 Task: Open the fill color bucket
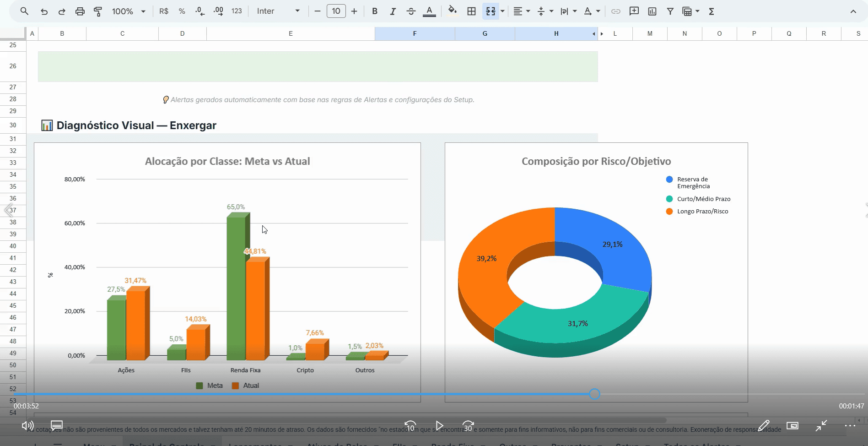(453, 11)
